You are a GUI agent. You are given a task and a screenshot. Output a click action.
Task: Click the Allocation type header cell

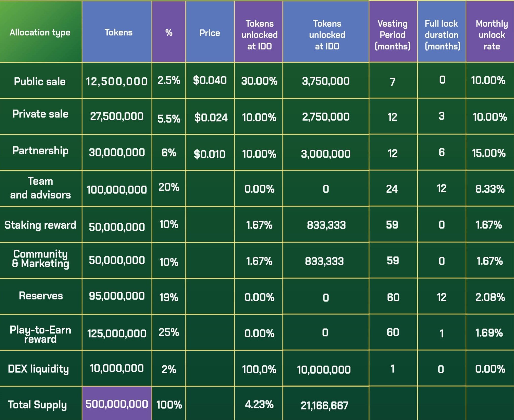tap(40, 32)
